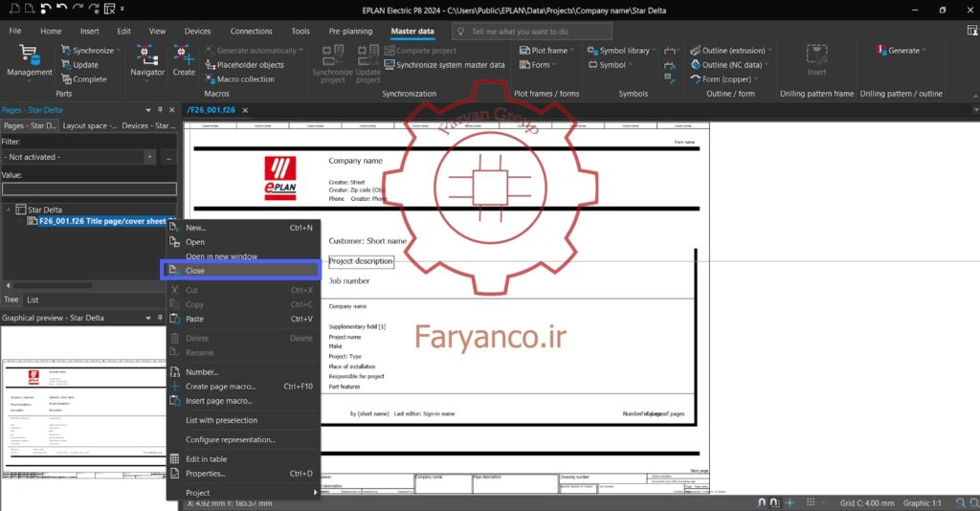980x511 pixels.
Task: Open the File menu
Action: [15, 31]
